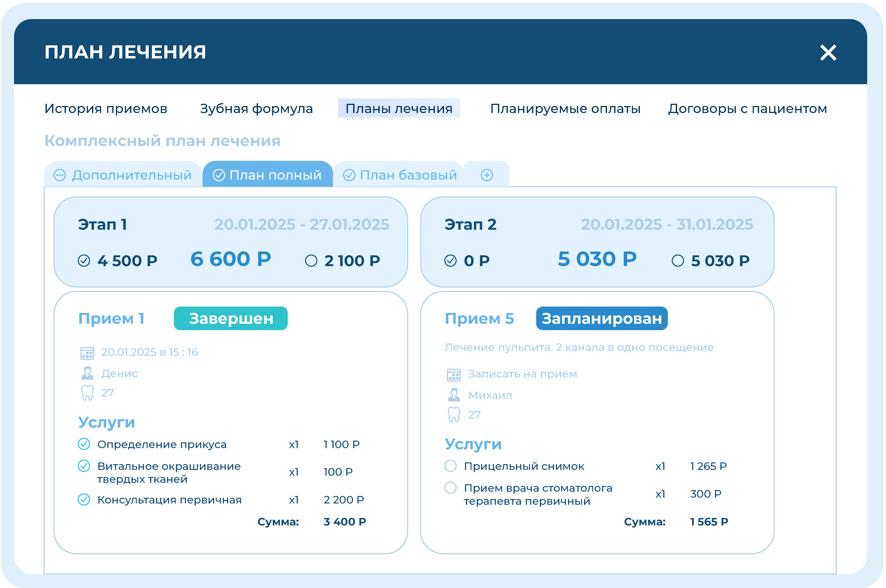Select unpaid 2 100 Р radio in Этап 1

[311, 261]
